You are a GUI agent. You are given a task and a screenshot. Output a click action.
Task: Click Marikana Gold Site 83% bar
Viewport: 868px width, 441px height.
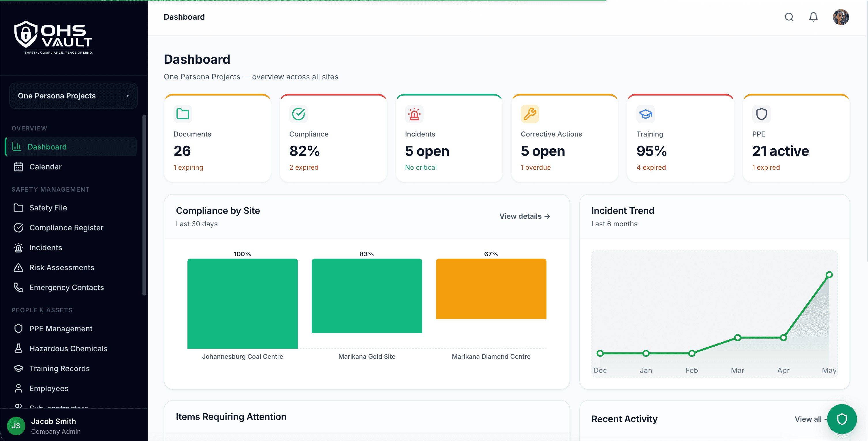367,296
